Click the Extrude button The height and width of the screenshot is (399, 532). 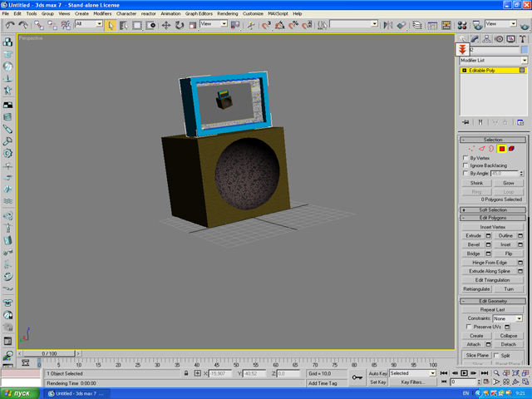(473, 236)
